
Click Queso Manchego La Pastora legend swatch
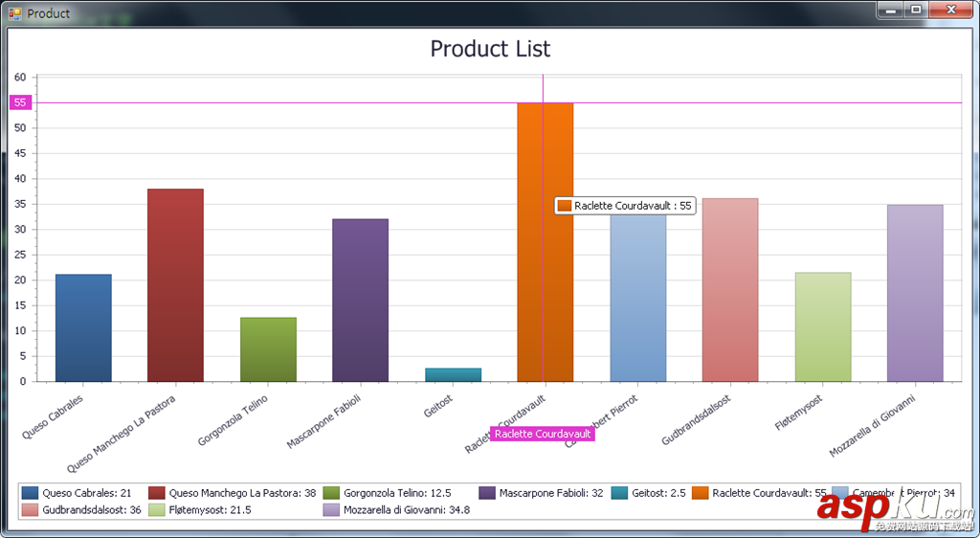(157, 493)
